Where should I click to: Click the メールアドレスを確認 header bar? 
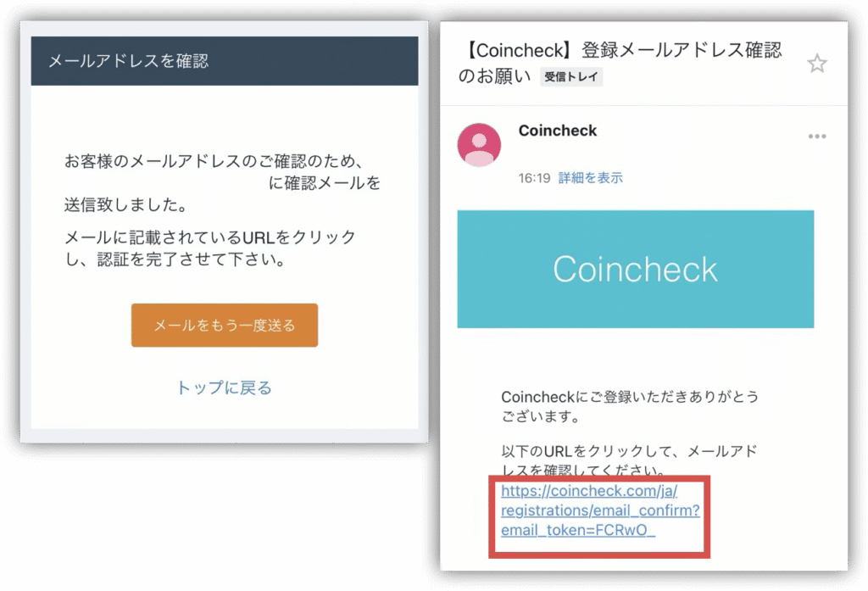tap(224, 61)
